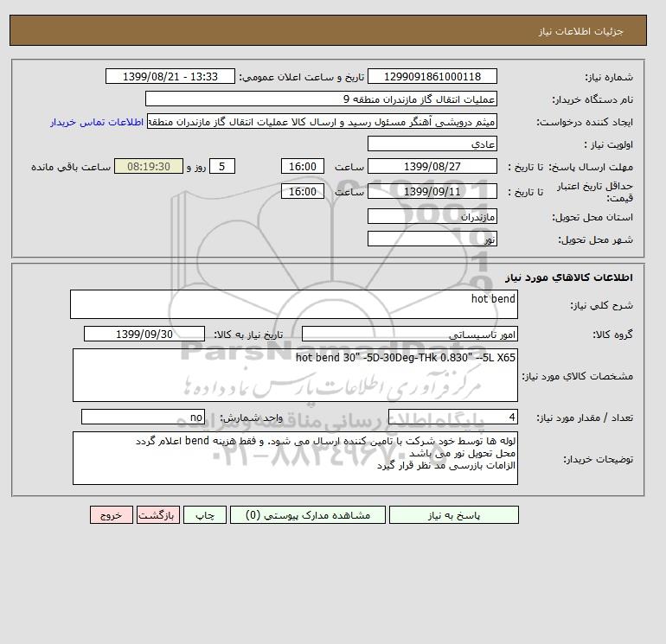Screen dimensions: 666x644
Task: Select the need number field 1299091861000118
Action: 432,76
